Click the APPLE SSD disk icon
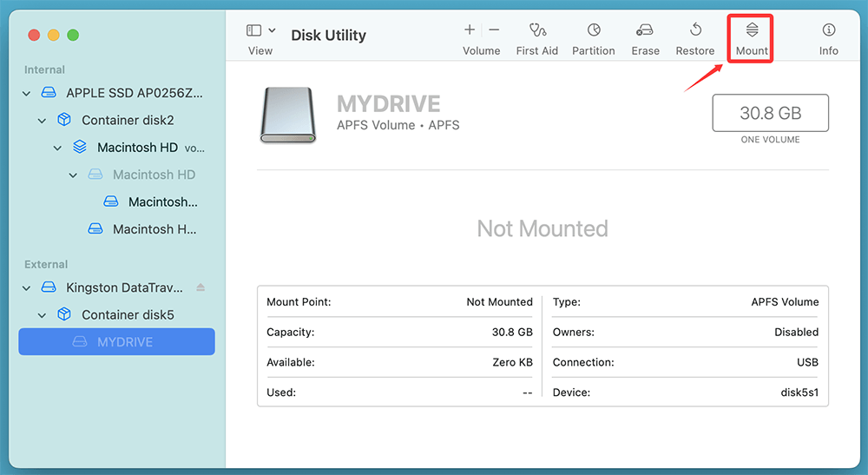This screenshot has width=868, height=475. tap(49, 92)
